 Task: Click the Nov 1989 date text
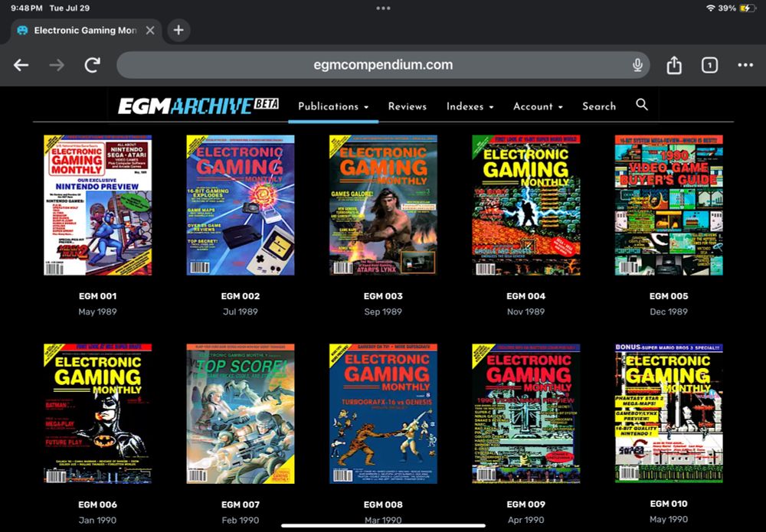point(525,312)
